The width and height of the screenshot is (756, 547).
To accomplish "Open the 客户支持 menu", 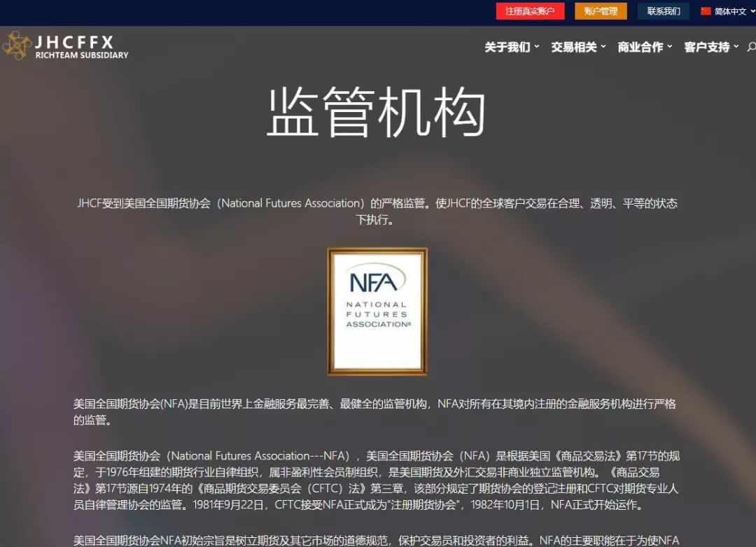I will (706, 47).
